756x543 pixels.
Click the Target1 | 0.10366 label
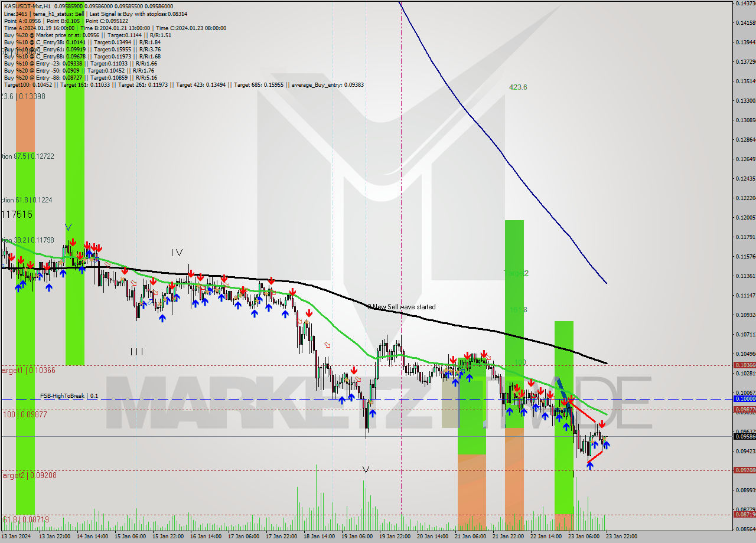click(28, 370)
